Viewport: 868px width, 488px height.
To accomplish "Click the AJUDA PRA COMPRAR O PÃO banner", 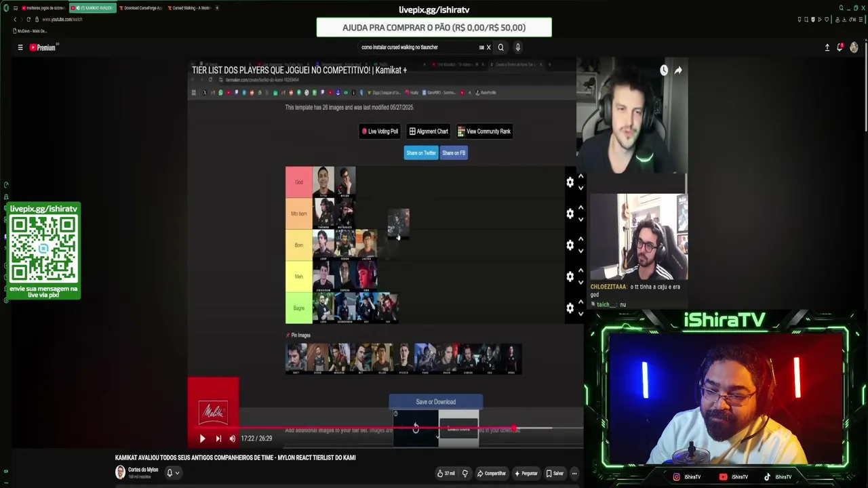I will click(434, 28).
